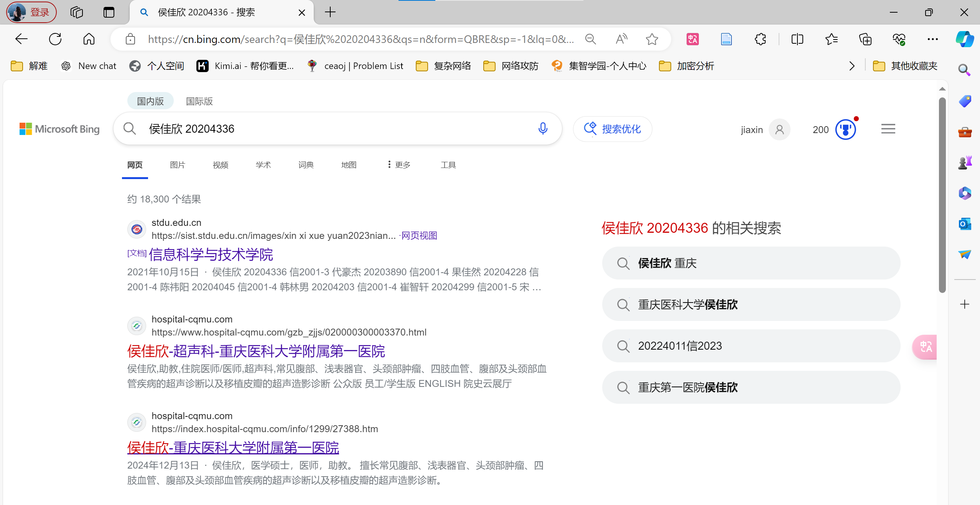Toggle the vertical tabs button
This screenshot has width=980, height=505.
tap(109, 12)
